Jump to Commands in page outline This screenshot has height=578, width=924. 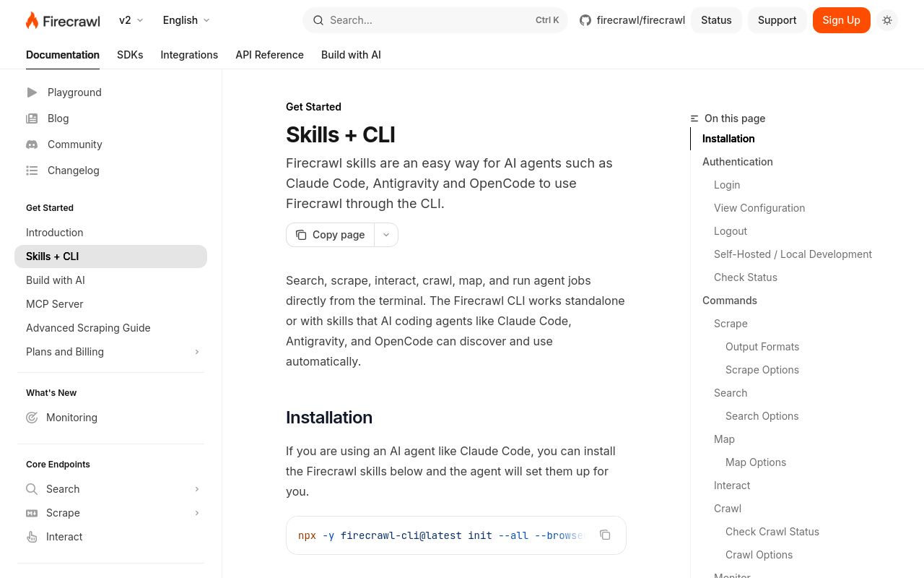730,301
